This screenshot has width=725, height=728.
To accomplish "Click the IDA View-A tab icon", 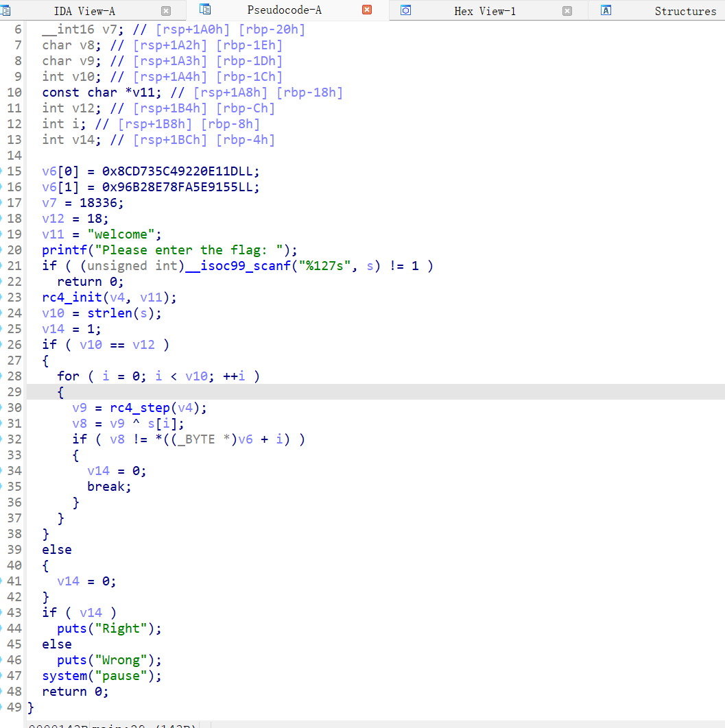I will click(5, 10).
